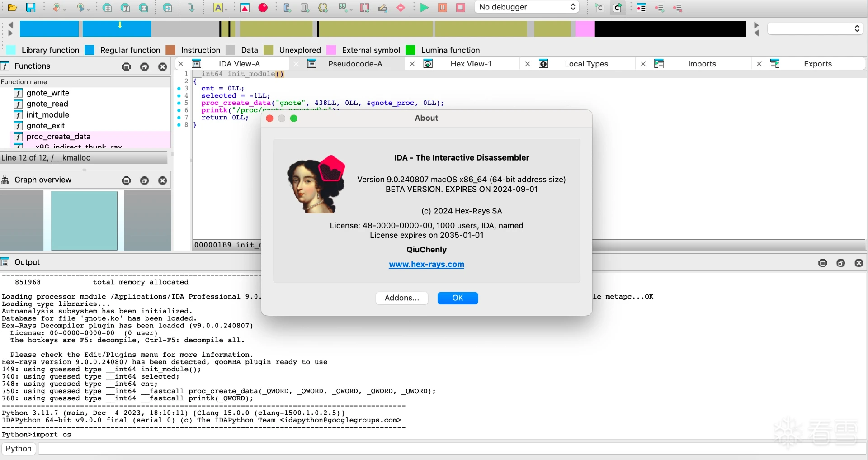Image resolution: width=868 pixels, height=460 pixels.
Task: Open a file with the folder icon
Action: [x=13, y=8]
